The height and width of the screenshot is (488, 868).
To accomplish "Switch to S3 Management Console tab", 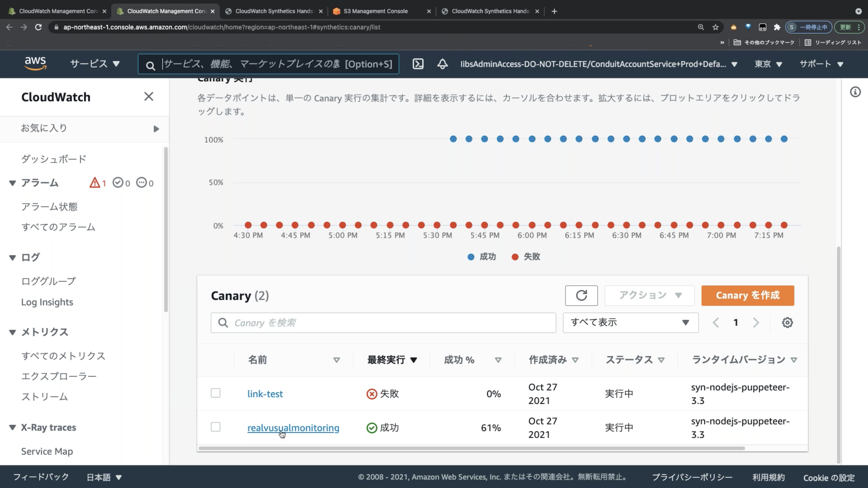I will [375, 11].
